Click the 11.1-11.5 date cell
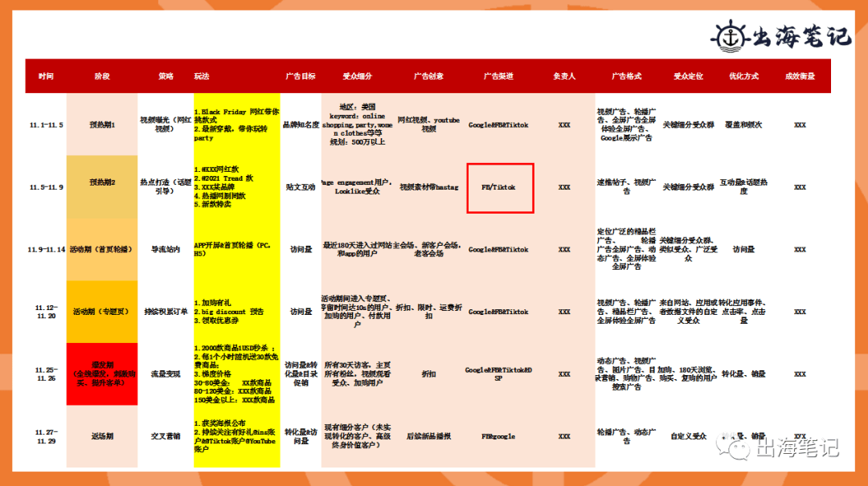The width and height of the screenshot is (868, 486). (46, 125)
